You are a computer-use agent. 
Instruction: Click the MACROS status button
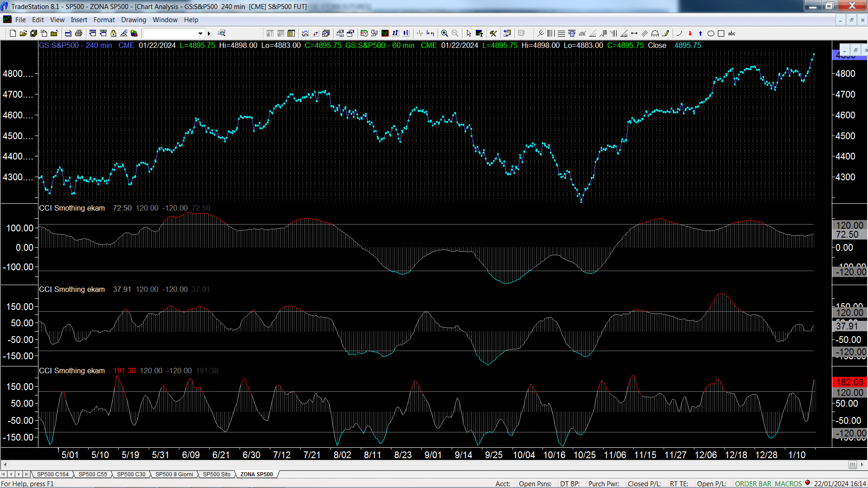point(788,484)
